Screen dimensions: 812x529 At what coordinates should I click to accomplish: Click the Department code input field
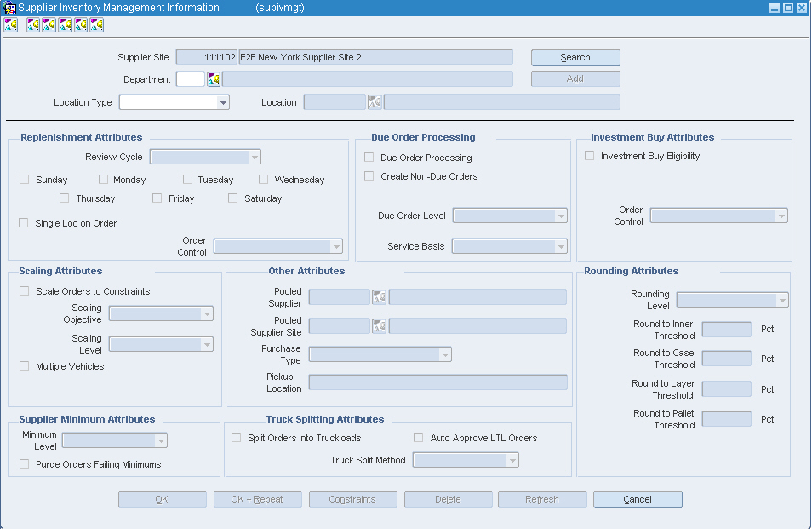[191, 79]
